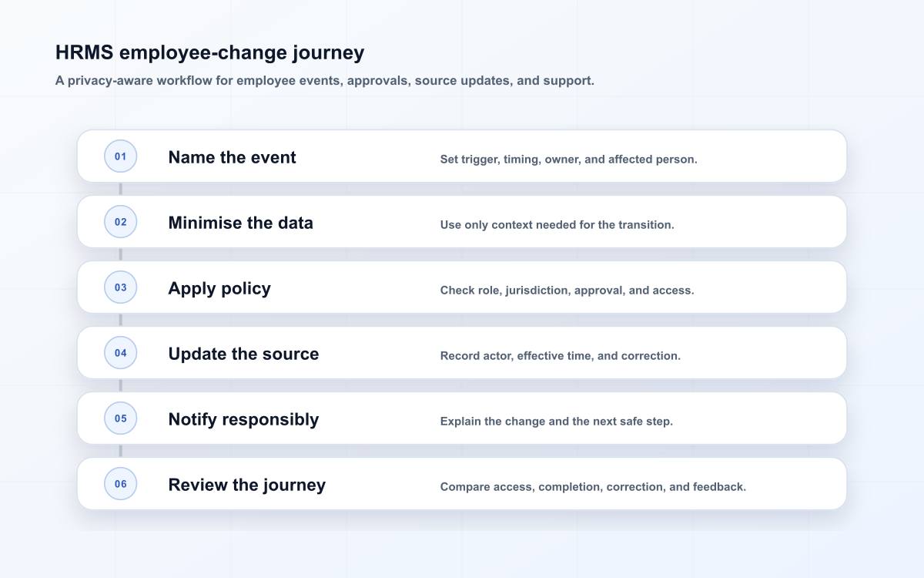
Task: Click the step 02 number badge
Action: tap(120, 222)
